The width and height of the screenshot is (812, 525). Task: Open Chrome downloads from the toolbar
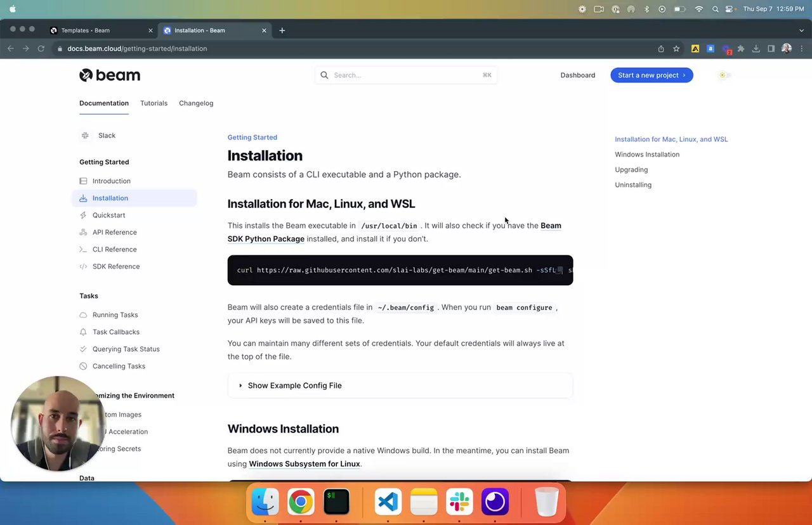click(x=756, y=48)
